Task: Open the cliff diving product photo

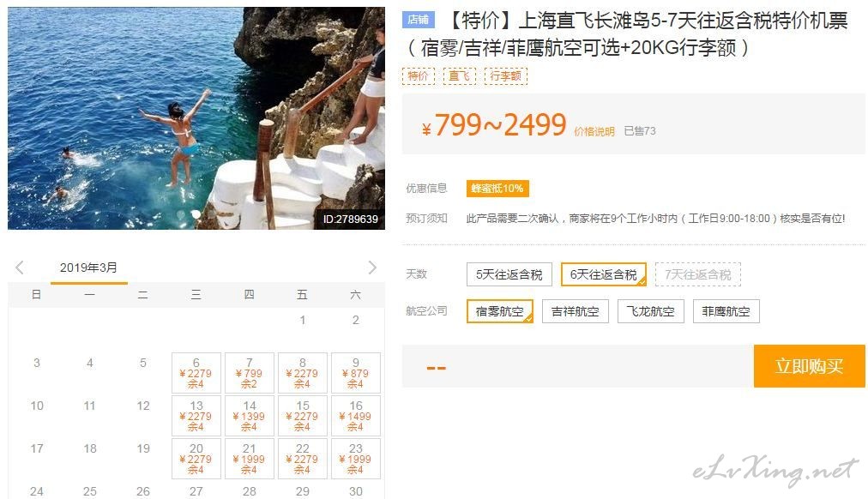Action: [196, 118]
